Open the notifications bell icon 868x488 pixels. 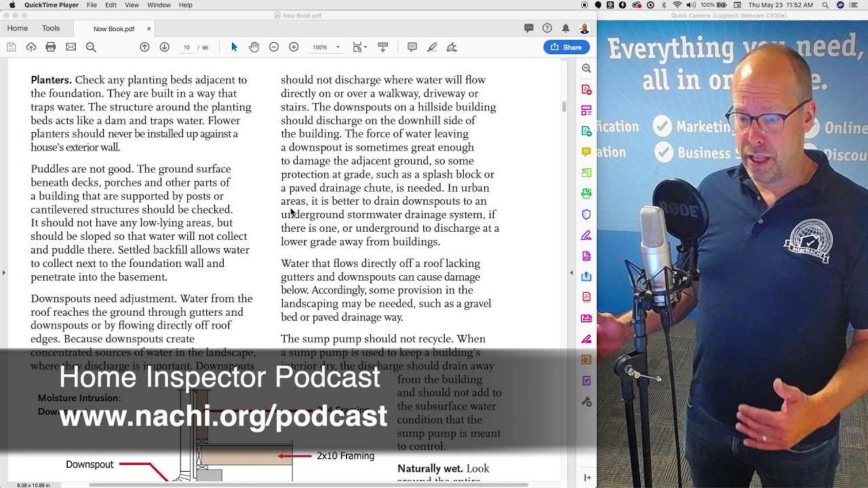[566, 28]
